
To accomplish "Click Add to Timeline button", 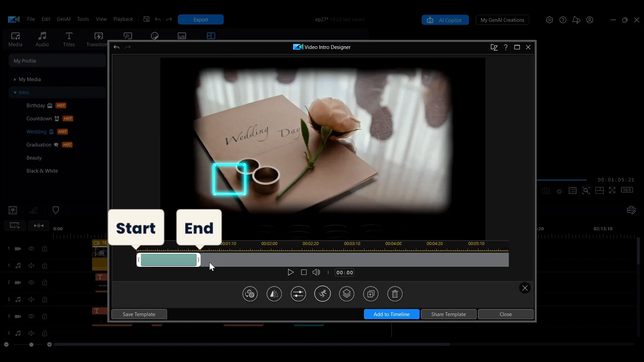I will pyautogui.click(x=391, y=314).
